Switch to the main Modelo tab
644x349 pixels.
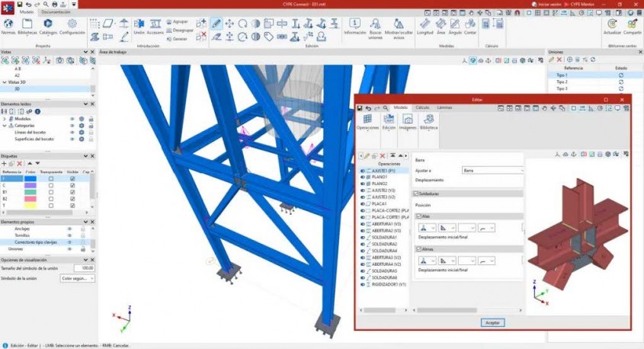tap(26, 12)
